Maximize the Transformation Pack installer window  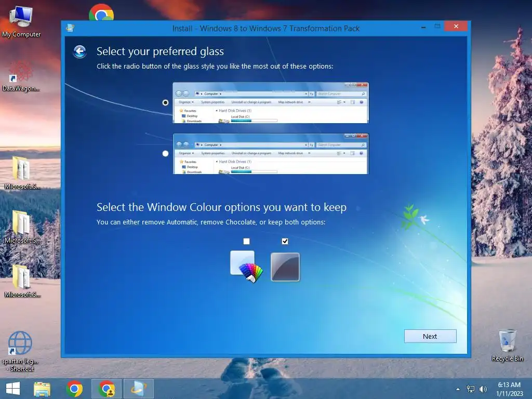pos(437,26)
